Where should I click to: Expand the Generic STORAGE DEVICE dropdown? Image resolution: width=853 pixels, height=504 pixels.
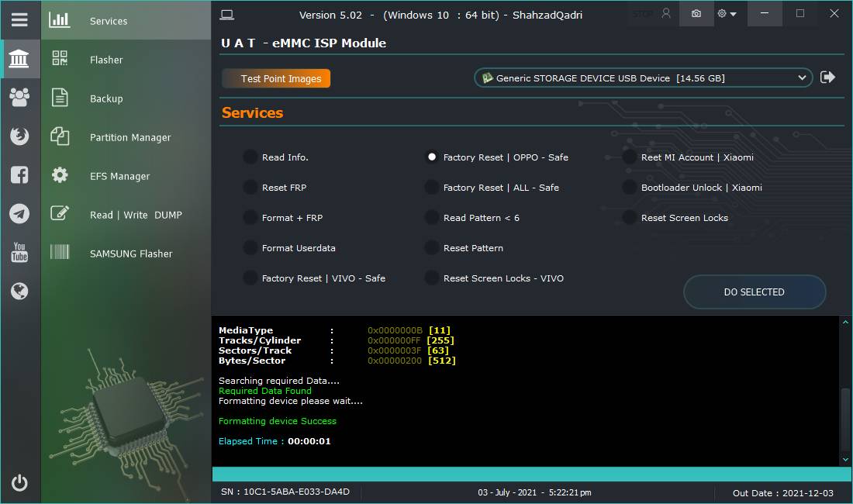coord(644,78)
